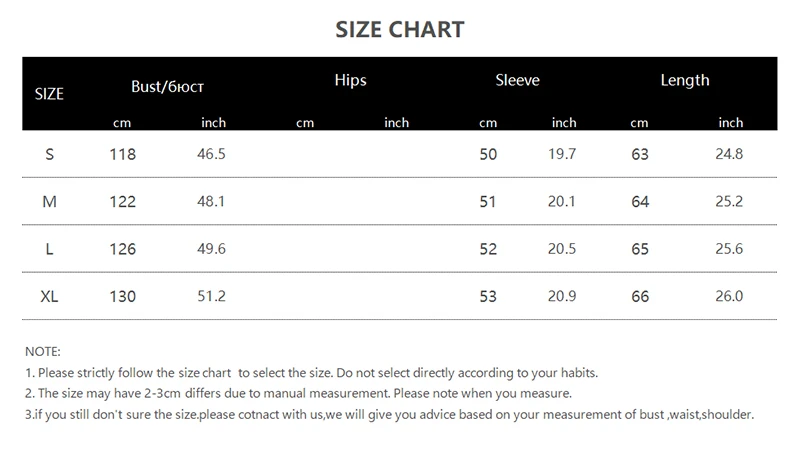This screenshot has height=451, width=800.
Task: Click the note about 2-3cm manual measurement
Action: 298,393
